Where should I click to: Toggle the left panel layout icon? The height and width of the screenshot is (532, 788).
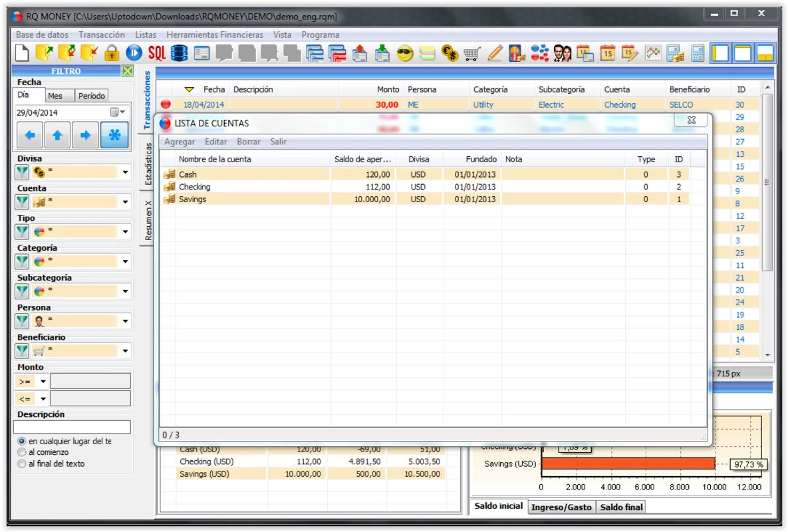[x=720, y=53]
